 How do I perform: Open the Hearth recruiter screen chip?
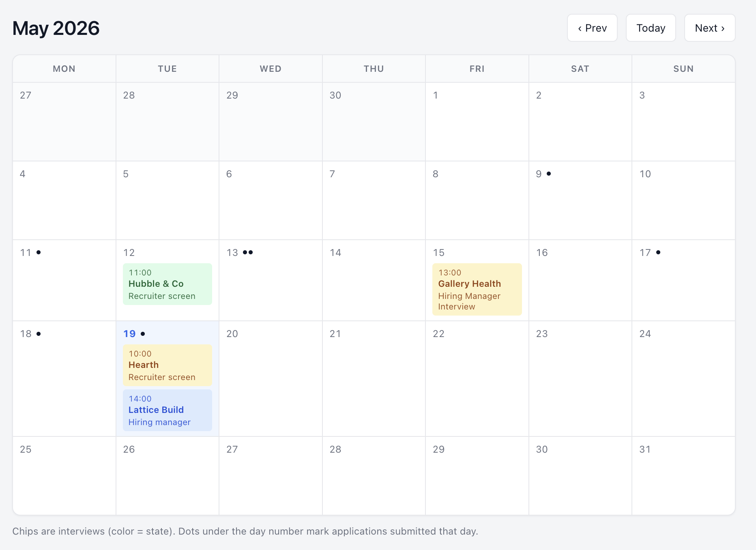click(x=168, y=365)
